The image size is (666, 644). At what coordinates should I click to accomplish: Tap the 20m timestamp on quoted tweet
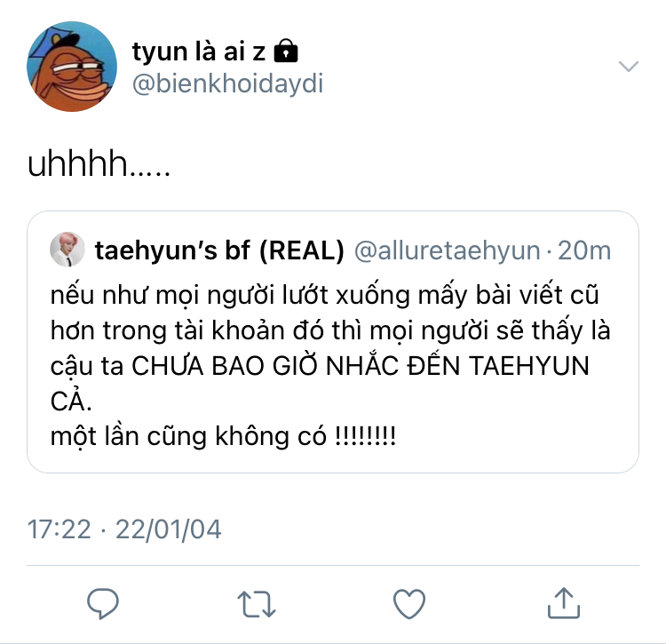(584, 250)
